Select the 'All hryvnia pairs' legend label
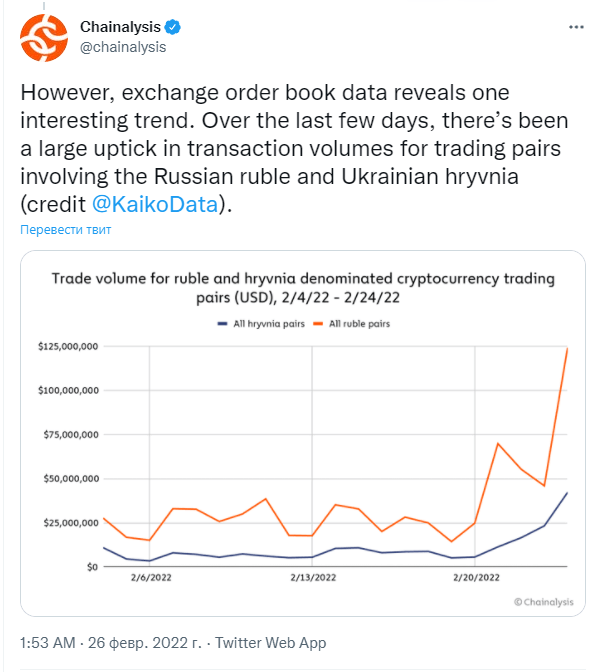The width and height of the screenshot is (602, 672). [269, 324]
